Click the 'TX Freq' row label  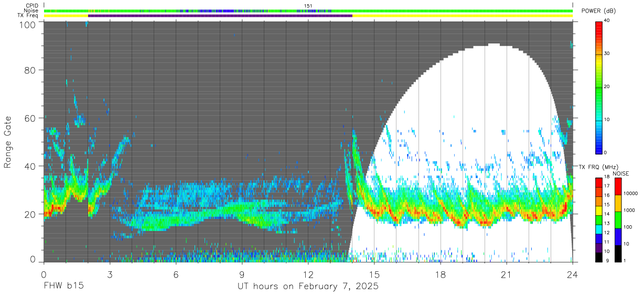pos(29,16)
